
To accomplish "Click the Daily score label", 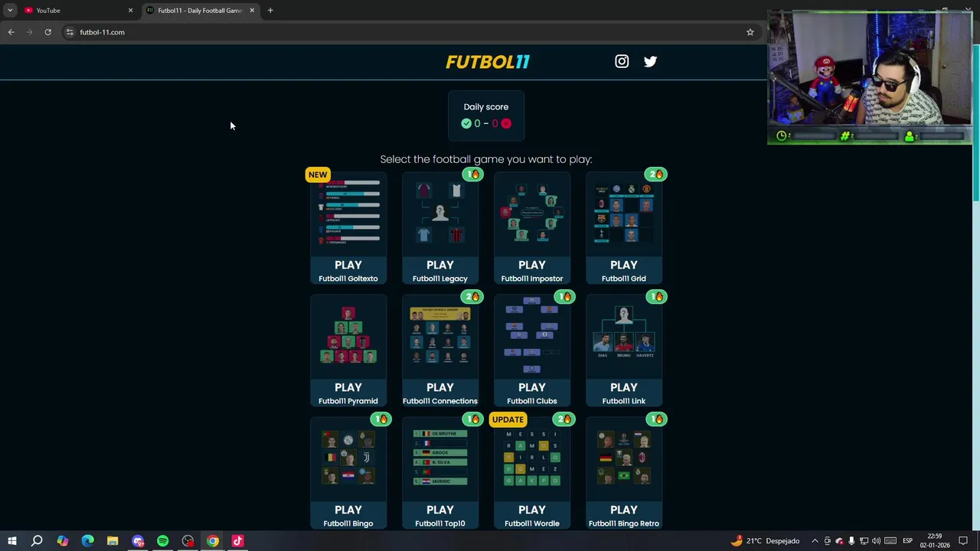I will coord(486,107).
